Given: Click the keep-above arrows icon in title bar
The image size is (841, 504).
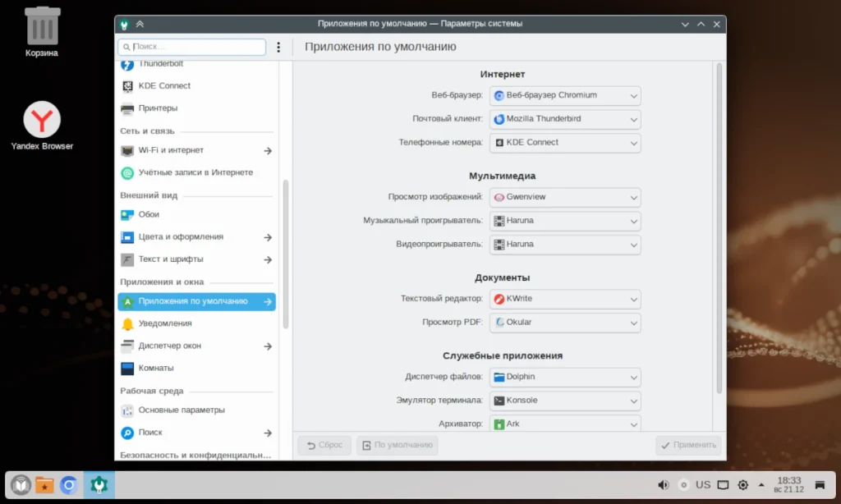Looking at the screenshot, I should click(140, 24).
